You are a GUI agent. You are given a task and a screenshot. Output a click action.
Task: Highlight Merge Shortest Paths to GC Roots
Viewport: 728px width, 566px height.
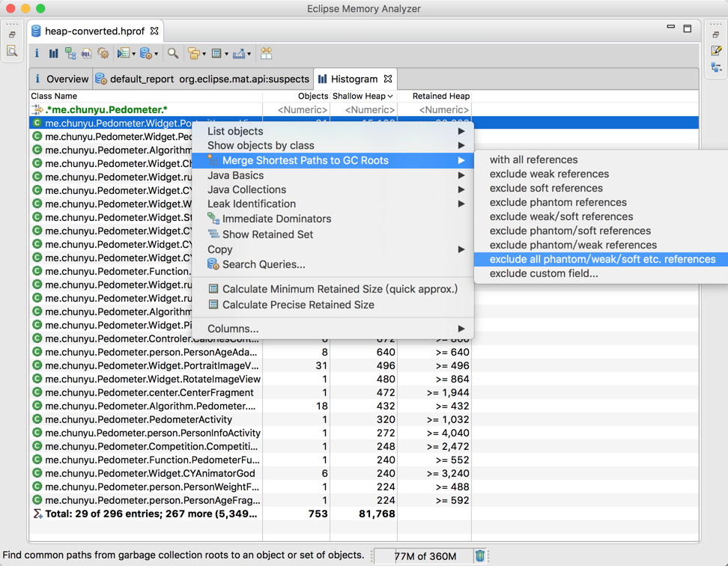[333, 160]
